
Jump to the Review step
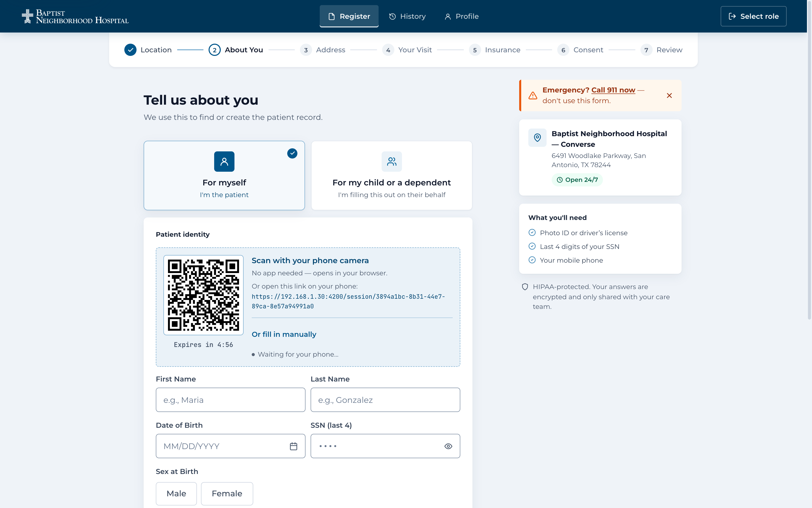coord(661,50)
